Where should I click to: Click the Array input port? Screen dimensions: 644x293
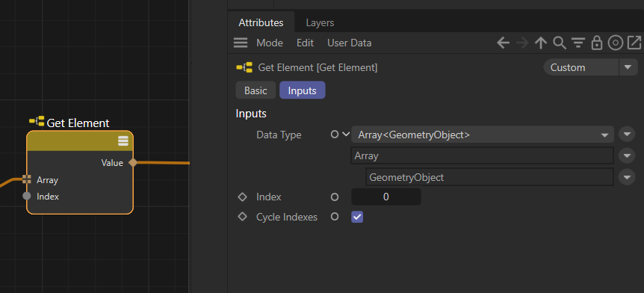pos(27,179)
